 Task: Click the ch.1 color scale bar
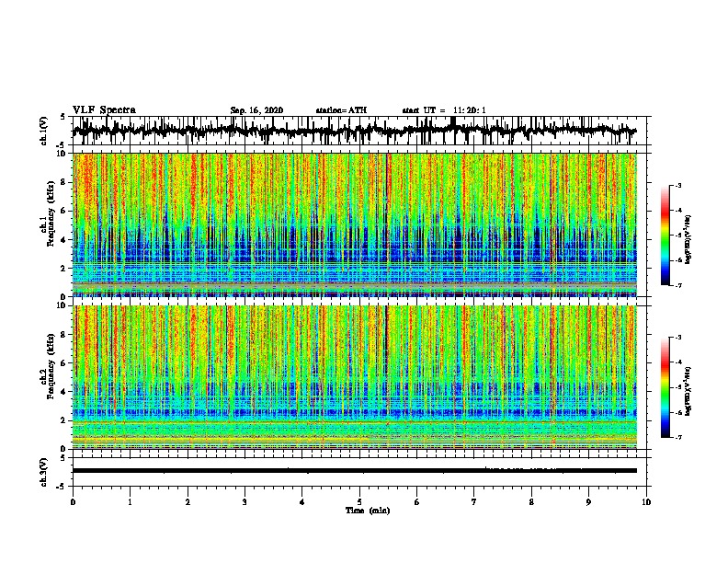(x=665, y=236)
